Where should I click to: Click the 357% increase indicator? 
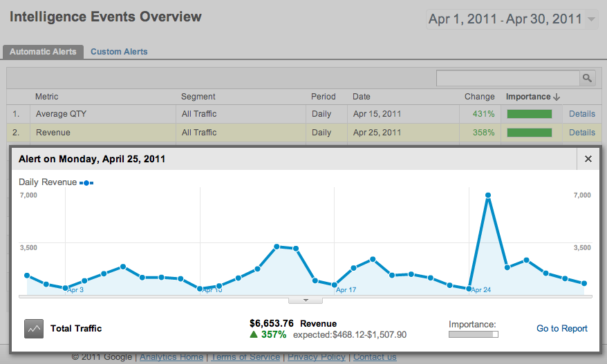pyautogui.click(x=268, y=334)
